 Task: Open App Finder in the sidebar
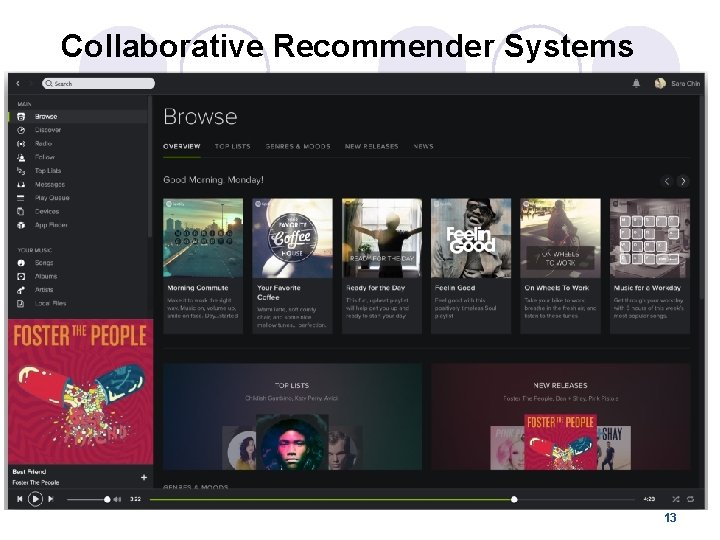click(51, 225)
